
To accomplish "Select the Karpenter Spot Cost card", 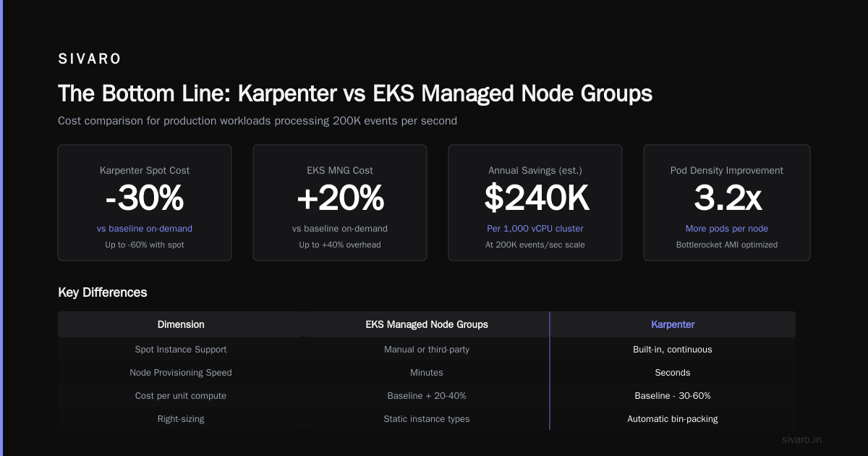I will (x=145, y=203).
